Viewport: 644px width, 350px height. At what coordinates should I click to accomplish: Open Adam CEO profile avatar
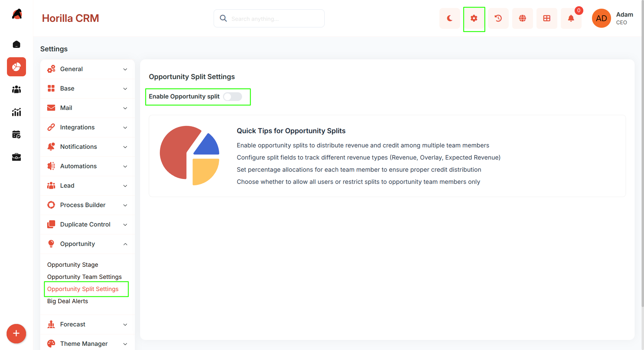(x=601, y=18)
